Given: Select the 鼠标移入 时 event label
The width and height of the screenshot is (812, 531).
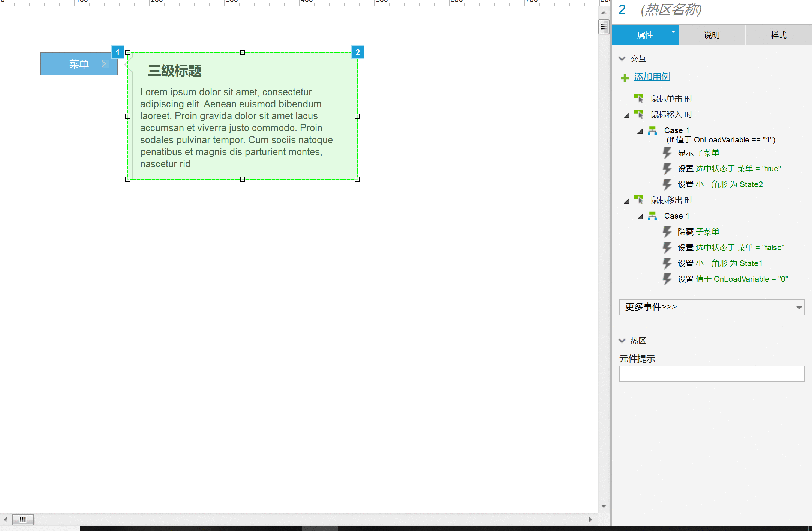Looking at the screenshot, I should pos(671,115).
